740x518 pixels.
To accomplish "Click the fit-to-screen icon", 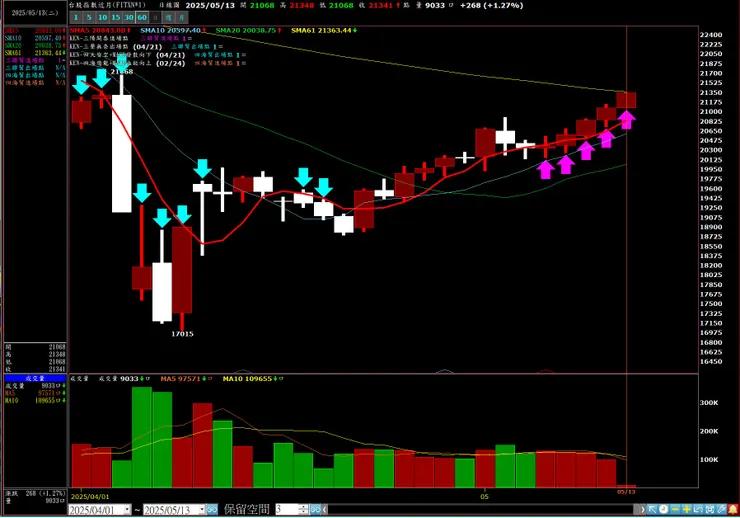I will click(x=709, y=510).
